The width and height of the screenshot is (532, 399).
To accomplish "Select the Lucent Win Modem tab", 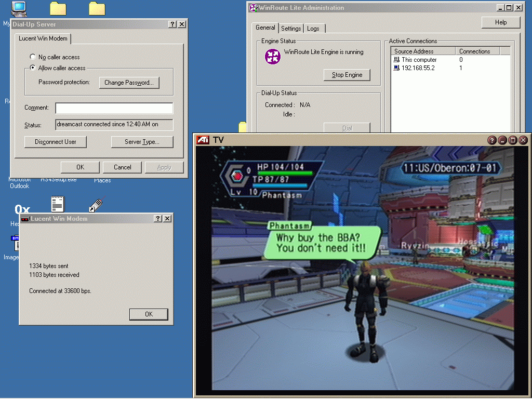I will click(x=43, y=38).
